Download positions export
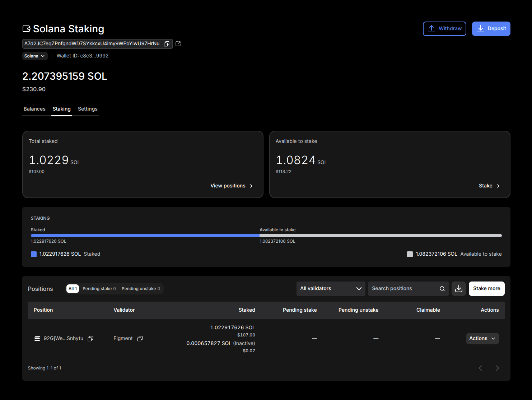The height and width of the screenshot is (400, 532). click(x=459, y=289)
